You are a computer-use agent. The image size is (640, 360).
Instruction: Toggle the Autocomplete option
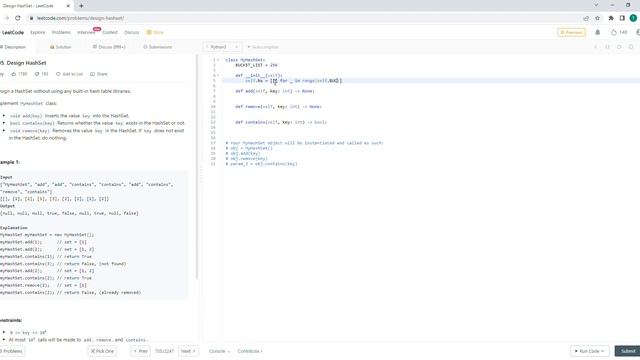pyautogui.click(x=263, y=47)
